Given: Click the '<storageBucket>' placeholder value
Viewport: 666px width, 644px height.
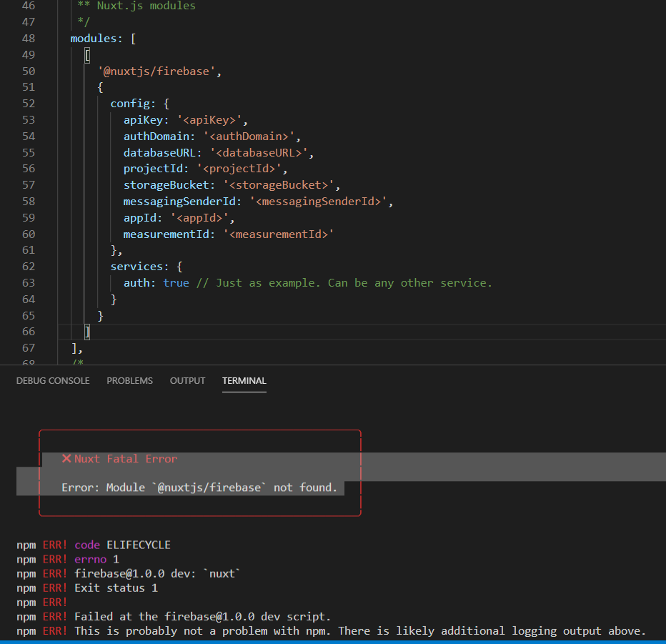Looking at the screenshot, I should pos(278,185).
